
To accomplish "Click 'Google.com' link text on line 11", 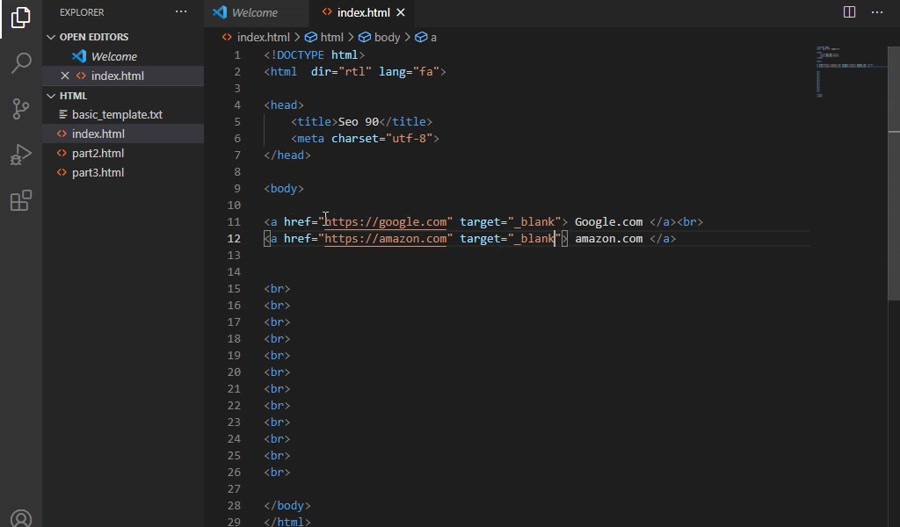I will click(608, 222).
